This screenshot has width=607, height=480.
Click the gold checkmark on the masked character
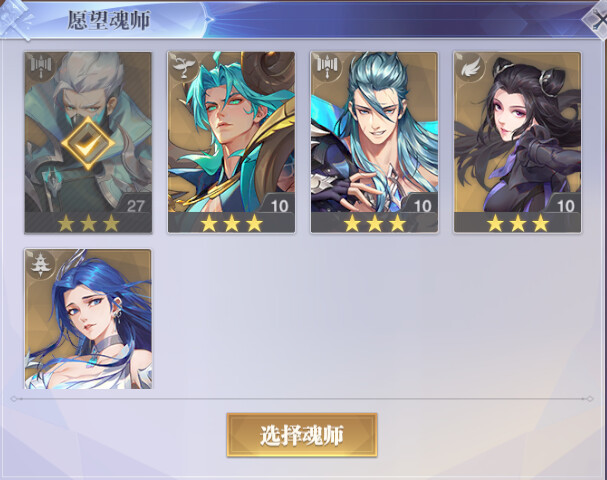pyautogui.click(x=88, y=143)
